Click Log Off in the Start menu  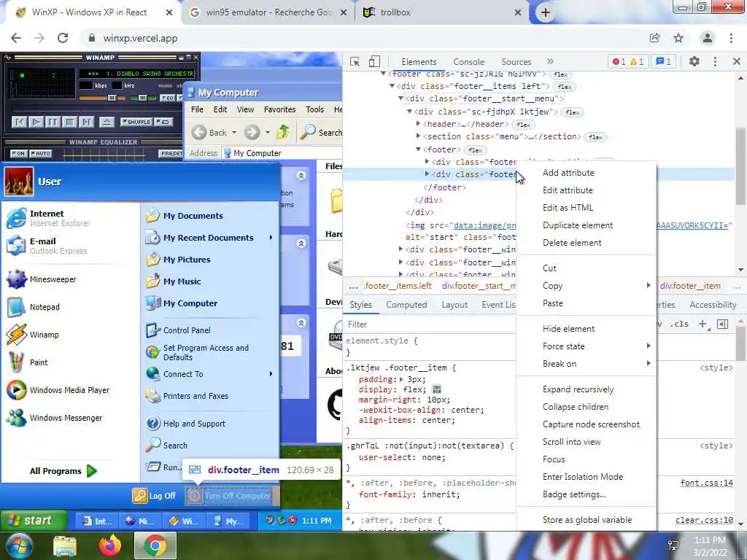pyautogui.click(x=155, y=496)
